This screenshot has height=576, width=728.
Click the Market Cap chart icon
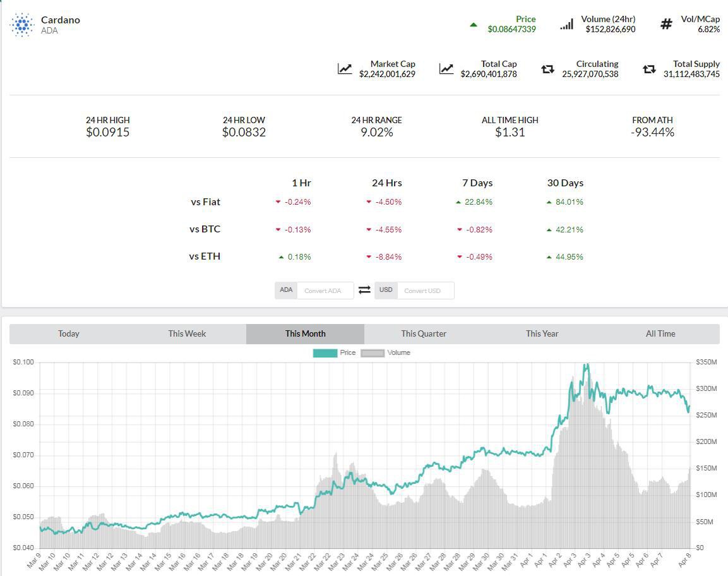pos(345,69)
